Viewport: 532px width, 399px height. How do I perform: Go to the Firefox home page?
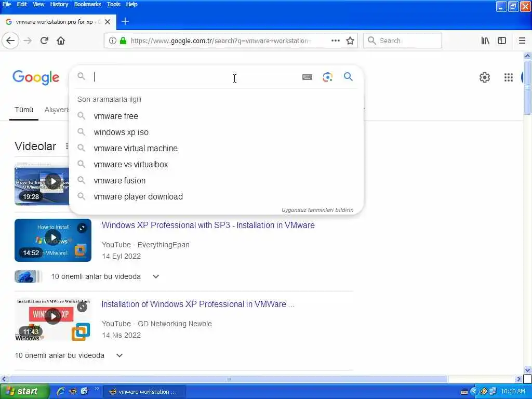61,41
